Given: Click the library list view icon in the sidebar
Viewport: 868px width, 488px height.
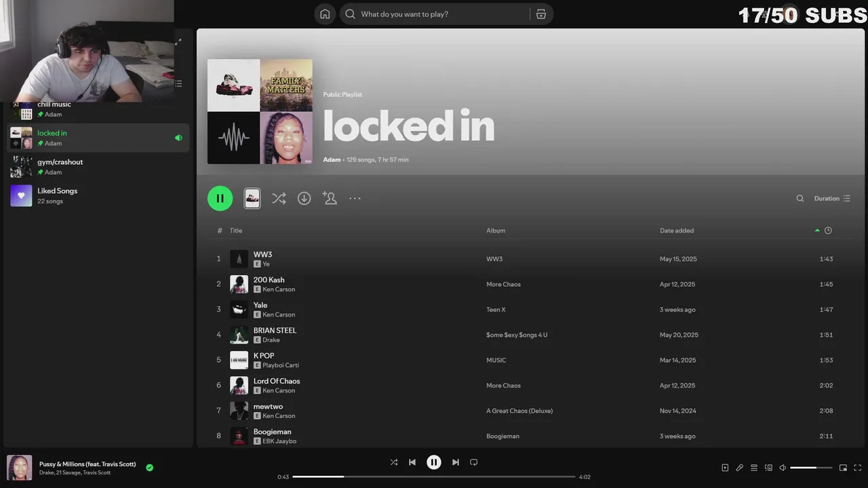Looking at the screenshot, I should (x=178, y=83).
